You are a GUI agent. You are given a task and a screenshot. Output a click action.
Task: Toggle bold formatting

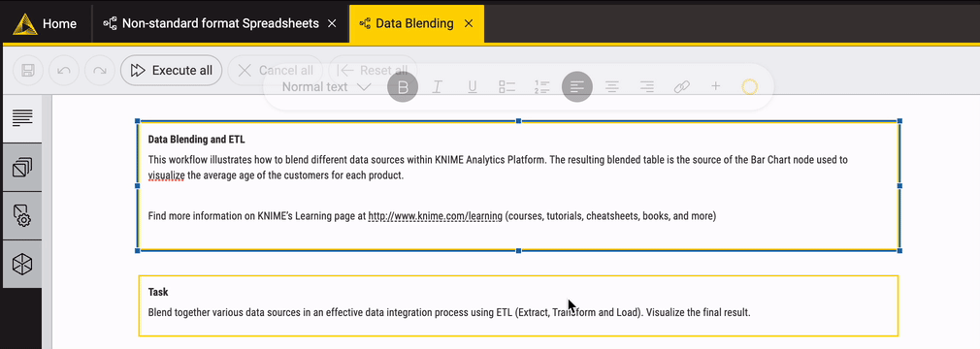coord(403,87)
